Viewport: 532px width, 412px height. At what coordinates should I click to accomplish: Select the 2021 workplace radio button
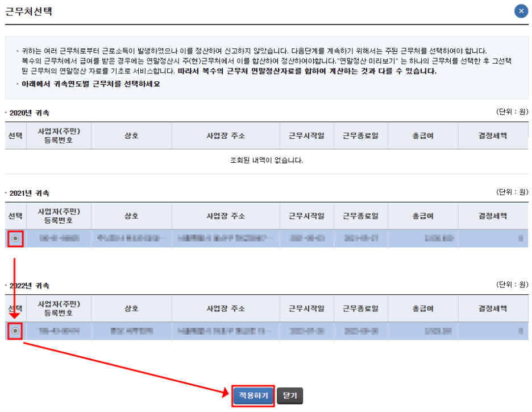(15, 238)
